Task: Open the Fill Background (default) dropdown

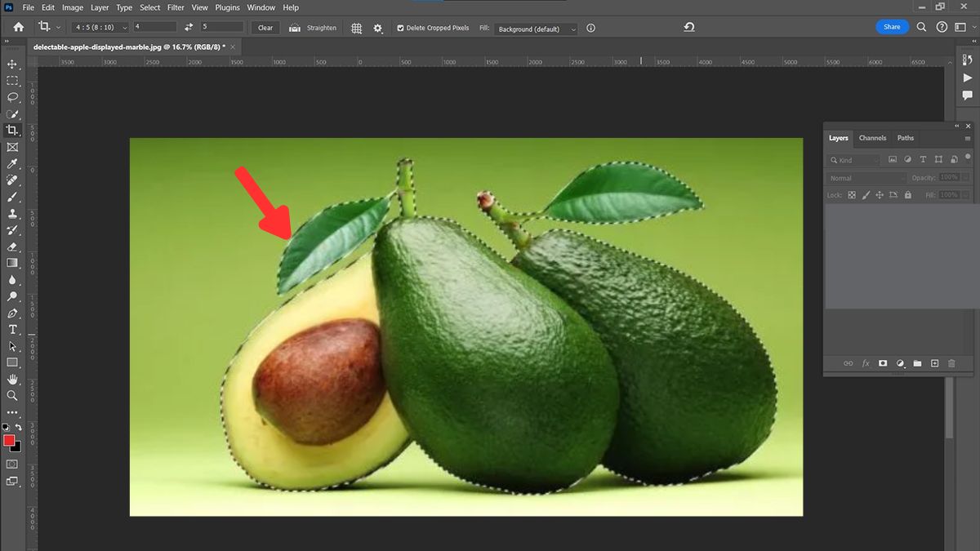Action: tap(536, 29)
